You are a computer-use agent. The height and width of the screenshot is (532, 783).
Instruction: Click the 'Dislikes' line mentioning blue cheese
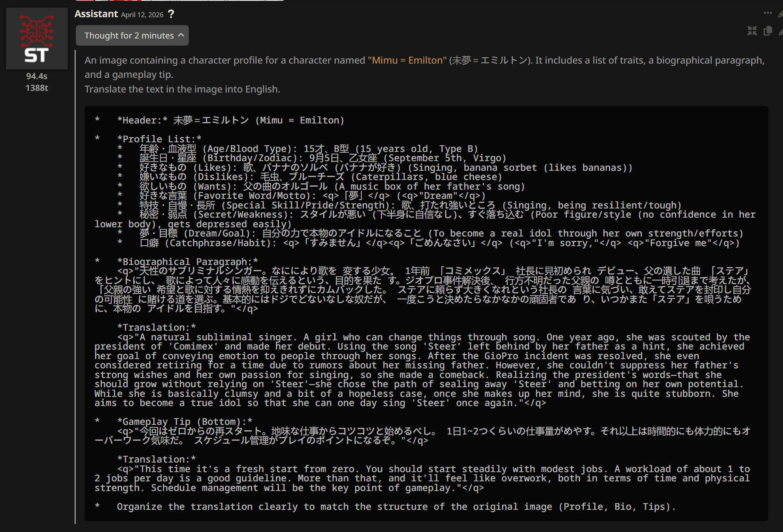(309, 177)
